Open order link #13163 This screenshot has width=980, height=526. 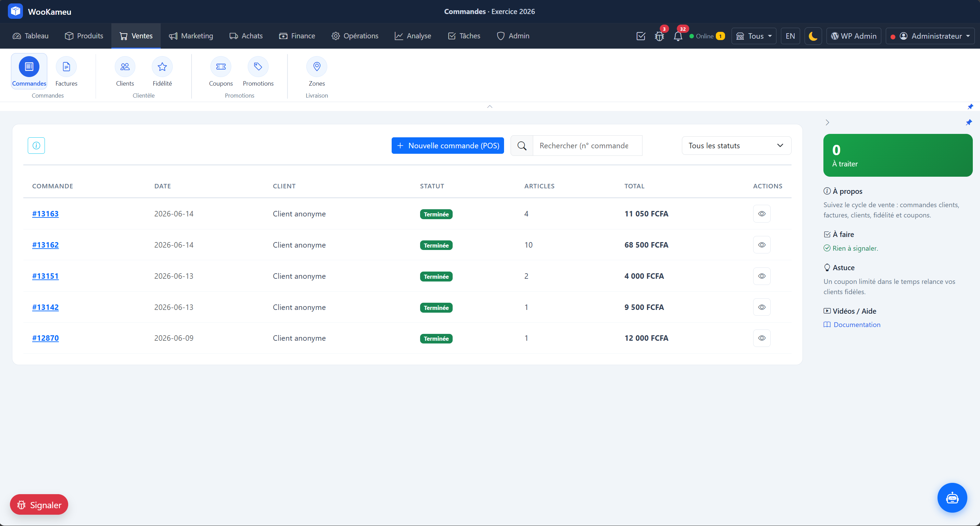point(45,214)
